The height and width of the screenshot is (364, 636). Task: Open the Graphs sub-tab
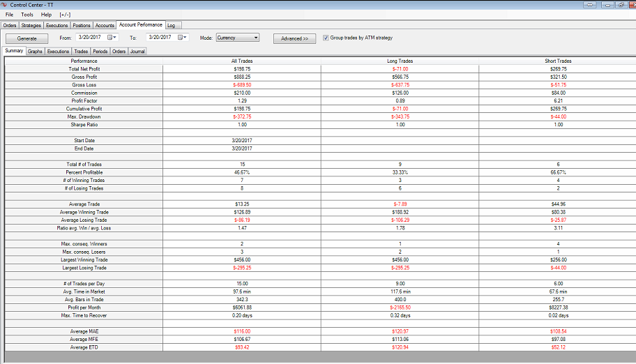pos(35,52)
